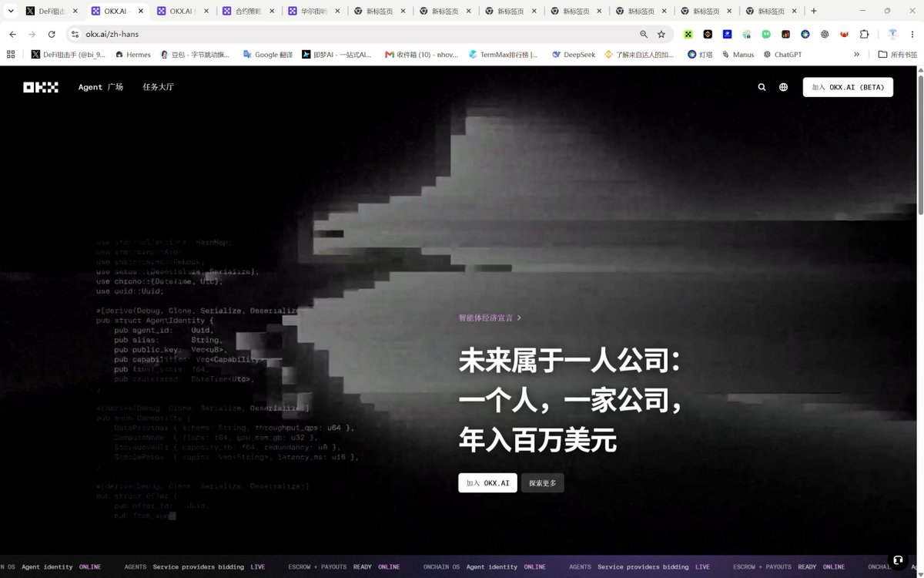Click the OKX logo in the site header
Screen dimensions: 924x578
click(x=41, y=87)
